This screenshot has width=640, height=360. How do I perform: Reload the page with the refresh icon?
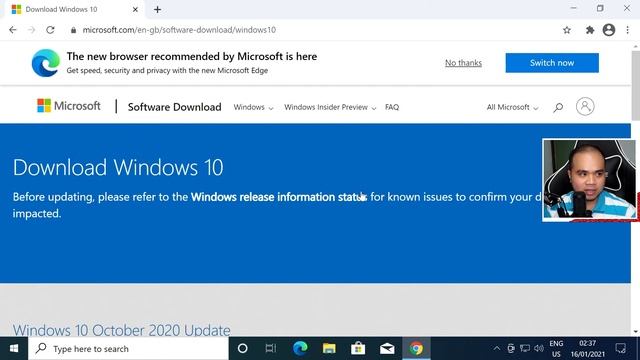click(50, 30)
